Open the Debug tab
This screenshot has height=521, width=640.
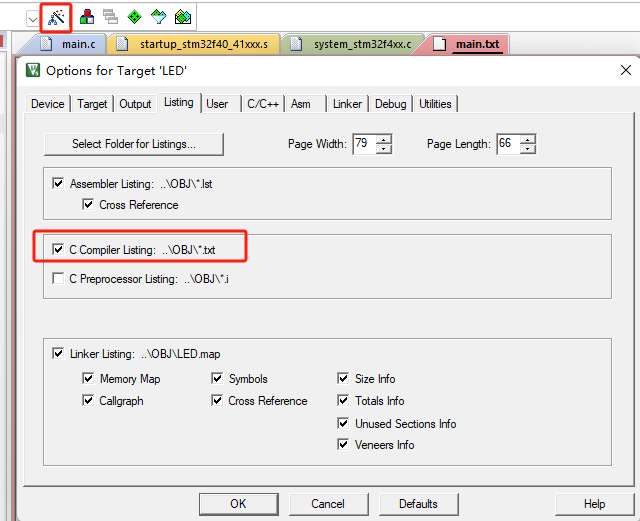point(390,104)
